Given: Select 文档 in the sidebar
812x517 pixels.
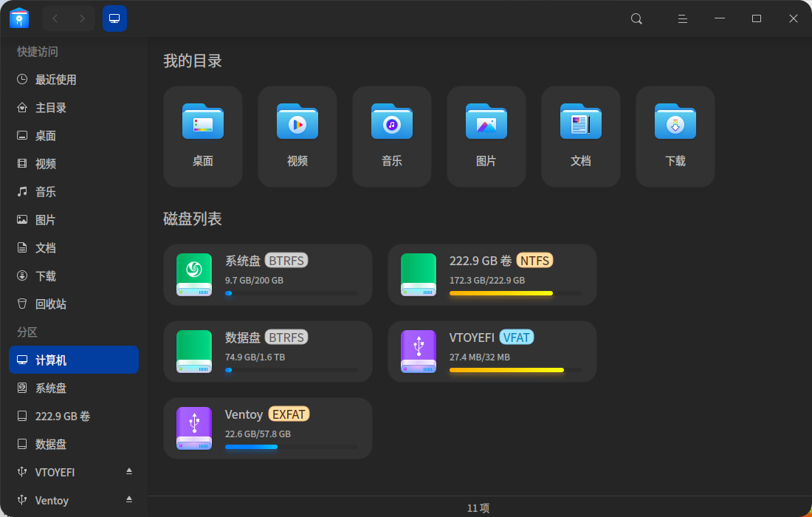Looking at the screenshot, I should tap(74, 247).
